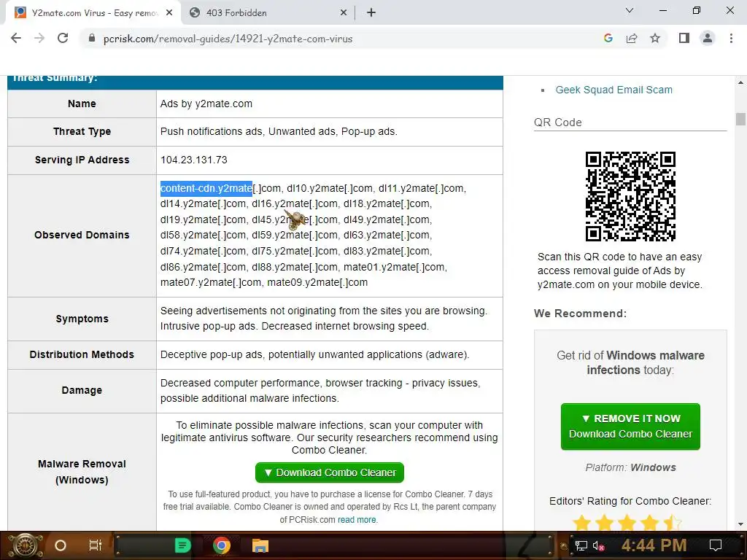
Task: Click the 4:44 PM clock
Action: (x=654, y=545)
